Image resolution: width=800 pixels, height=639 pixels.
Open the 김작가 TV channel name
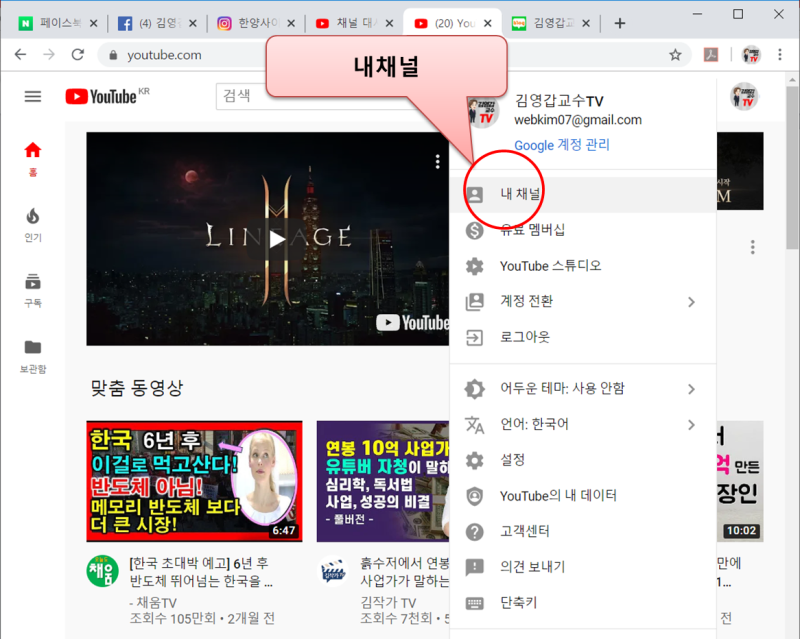point(388,603)
